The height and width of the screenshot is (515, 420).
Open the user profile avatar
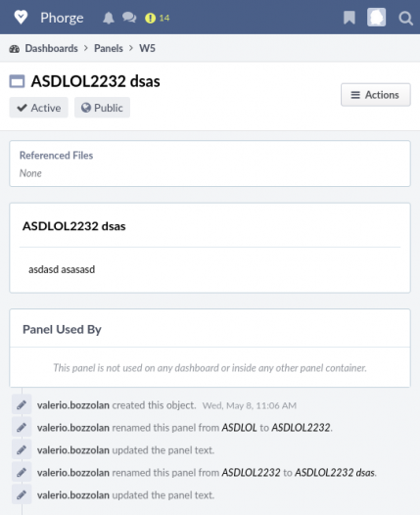point(376,17)
